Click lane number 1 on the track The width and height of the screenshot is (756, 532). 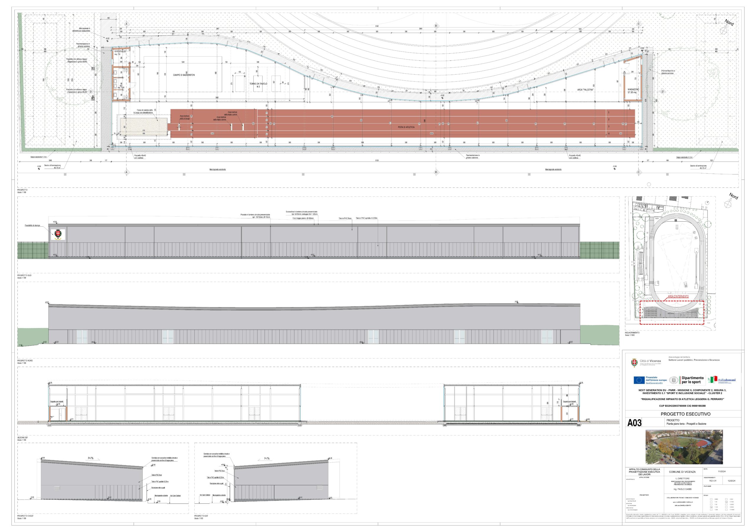click(608, 112)
